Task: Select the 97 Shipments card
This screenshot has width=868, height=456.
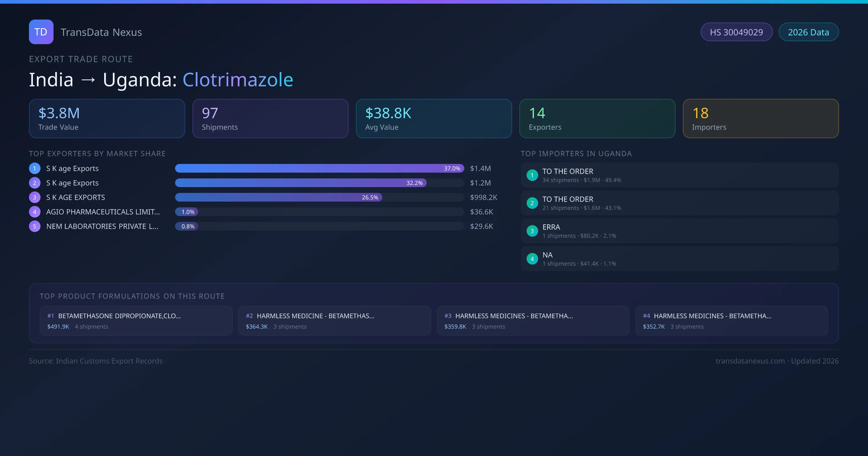Action: [x=270, y=118]
